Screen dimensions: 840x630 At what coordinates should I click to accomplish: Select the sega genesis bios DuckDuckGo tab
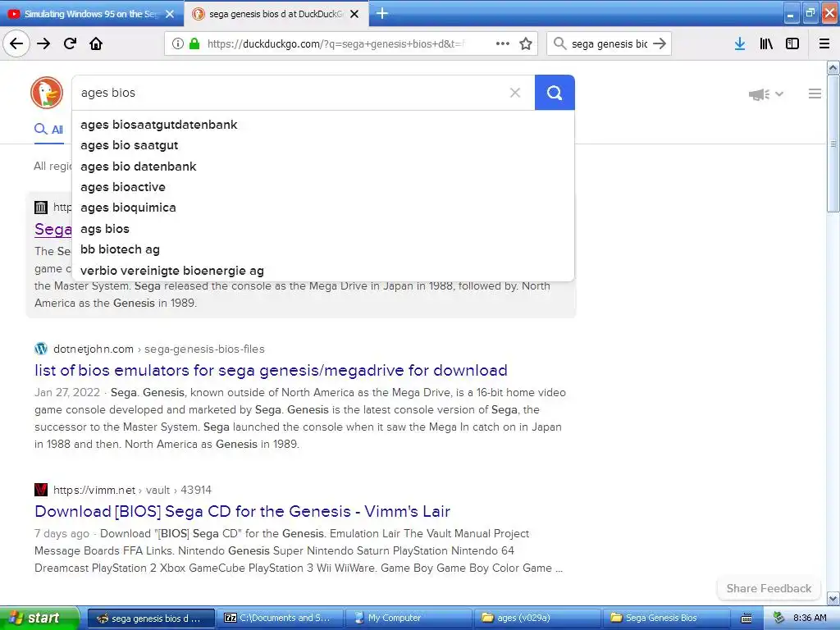(x=276, y=14)
